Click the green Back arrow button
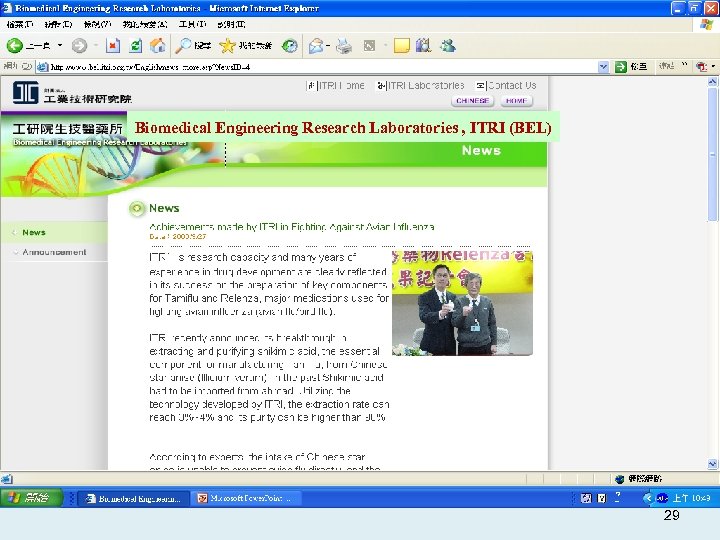The width and height of the screenshot is (720, 540). point(15,45)
